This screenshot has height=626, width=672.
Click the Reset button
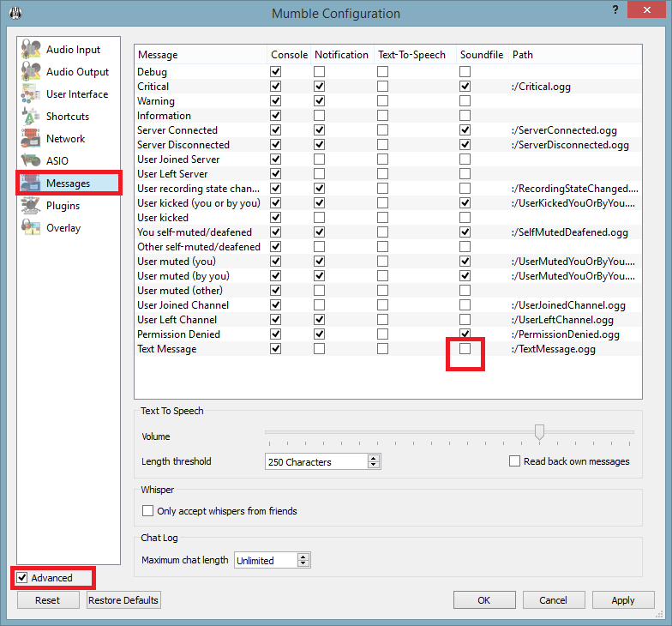coord(48,600)
